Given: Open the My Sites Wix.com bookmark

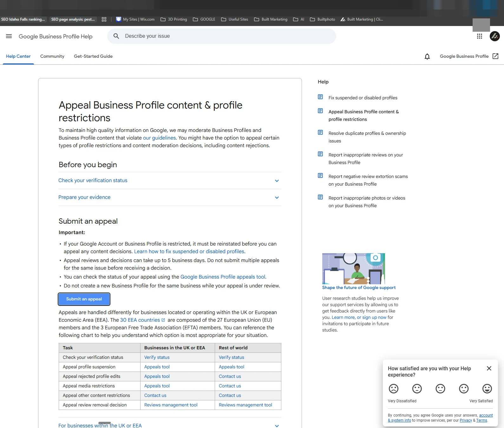Looking at the screenshot, I should pos(135,19).
